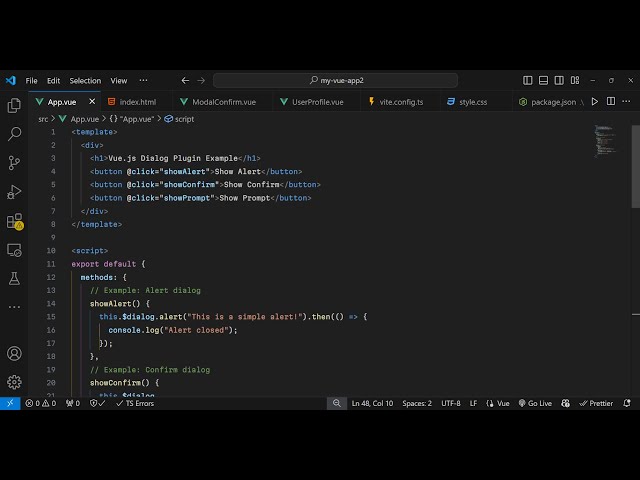The image size is (640, 480).
Task: Toggle the primary sidebar layout button
Action: coord(528,80)
